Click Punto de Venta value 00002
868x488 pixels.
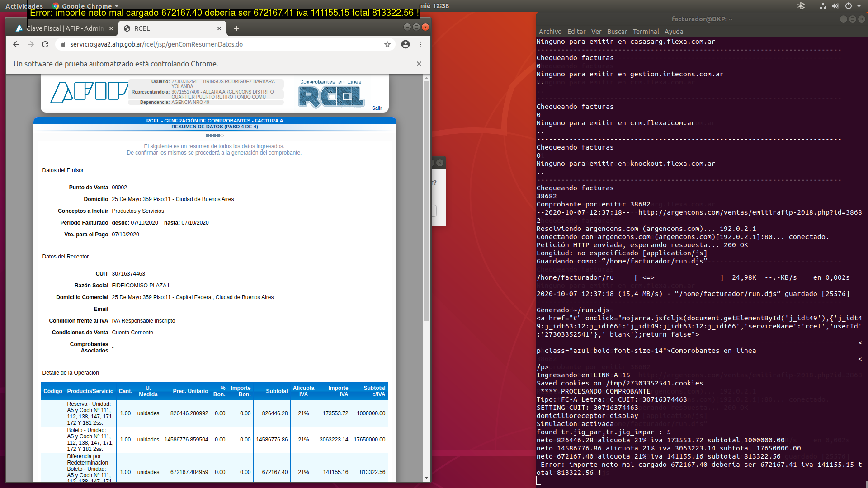[119, 188]
